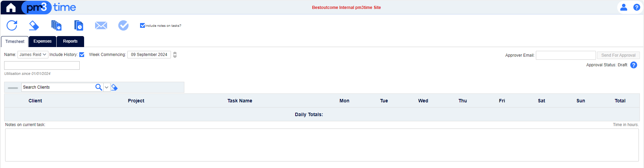Toggle the "Include notes on tasks?" checkbox

point(142,25)
